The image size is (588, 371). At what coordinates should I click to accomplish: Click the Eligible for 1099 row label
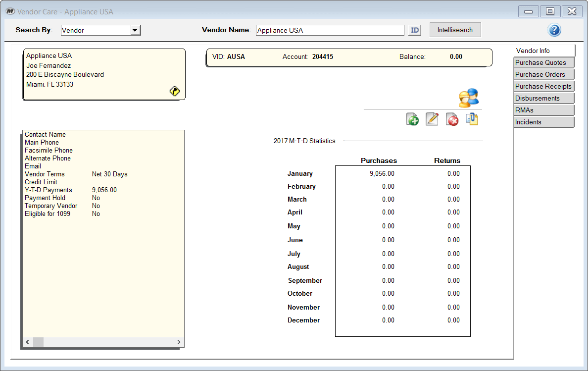(x=47, y=214)
